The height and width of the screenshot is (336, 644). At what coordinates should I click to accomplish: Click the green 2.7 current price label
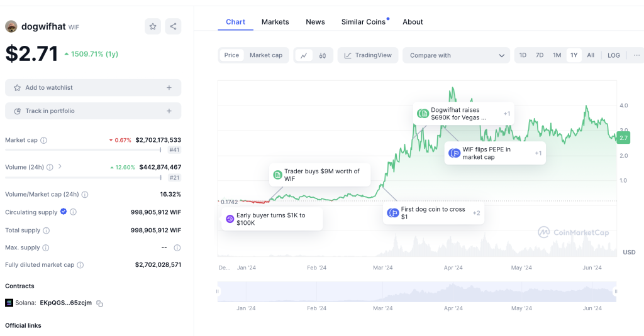[x=623, y=138]
